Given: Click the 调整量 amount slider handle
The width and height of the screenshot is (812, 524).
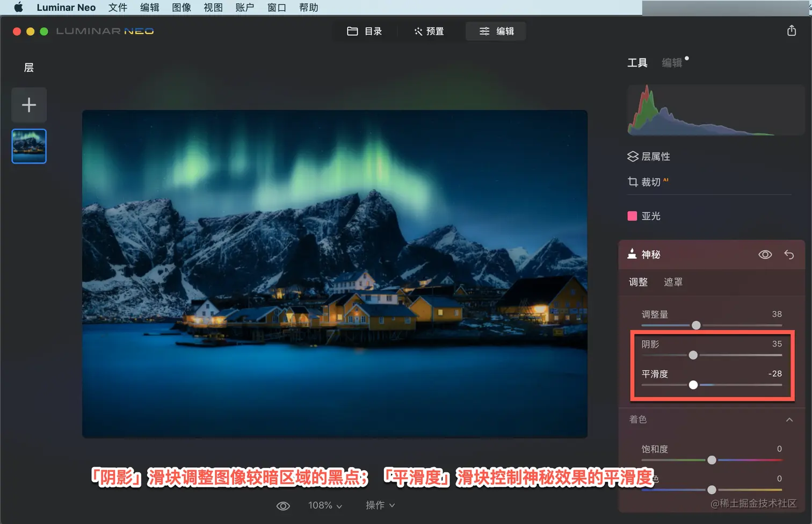Looking at the screenshot, I should point(696,325).
